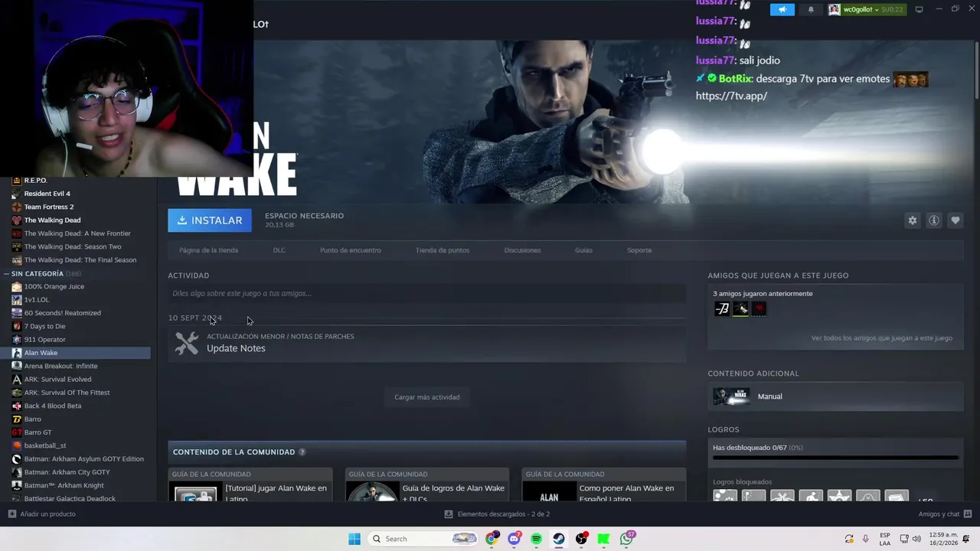Select R.E.P.O. in the library list
Viewport: 980px width, 551px height.
[35, 181]
